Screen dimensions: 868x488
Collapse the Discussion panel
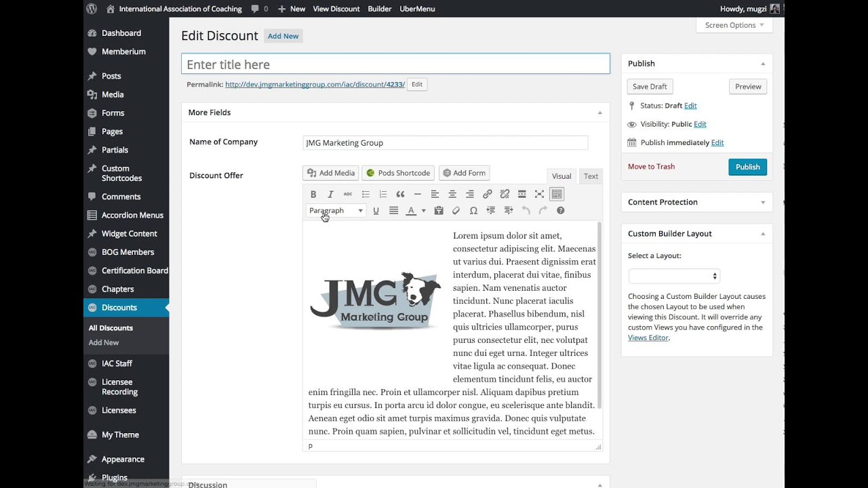(599, 485)
